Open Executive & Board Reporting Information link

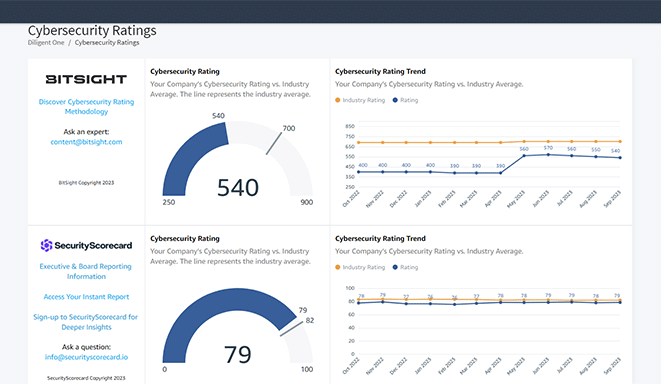pyautogui.click(x=86, y=271)
